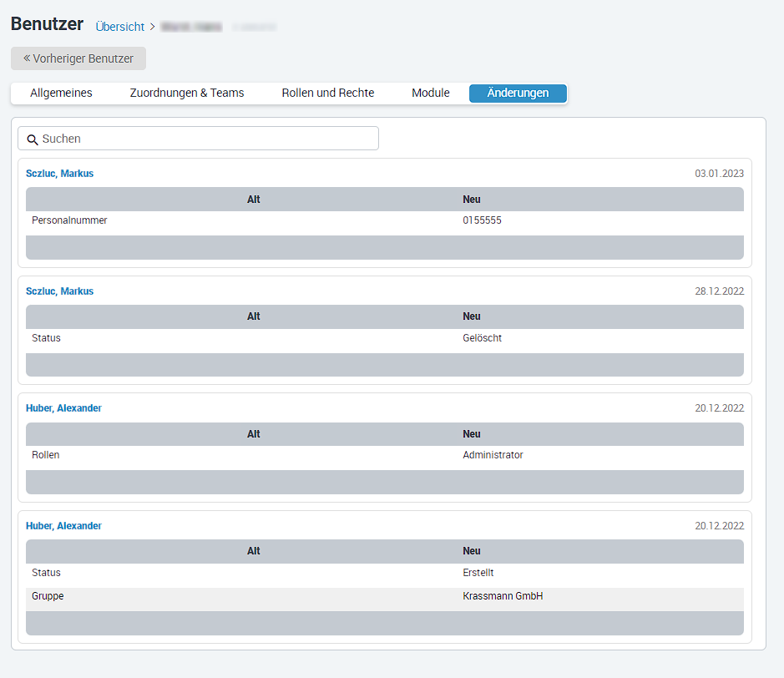
Task: Select the active Änderungen tab
Action: (518, 94)
